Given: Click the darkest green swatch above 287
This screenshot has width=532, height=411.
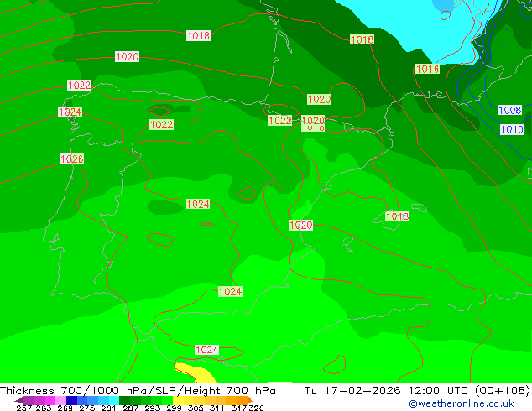Looking at the screenshot, I should pos(124,400).
